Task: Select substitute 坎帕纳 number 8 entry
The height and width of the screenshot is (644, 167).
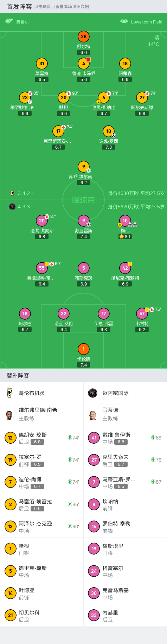Action: tap(125, 504)
